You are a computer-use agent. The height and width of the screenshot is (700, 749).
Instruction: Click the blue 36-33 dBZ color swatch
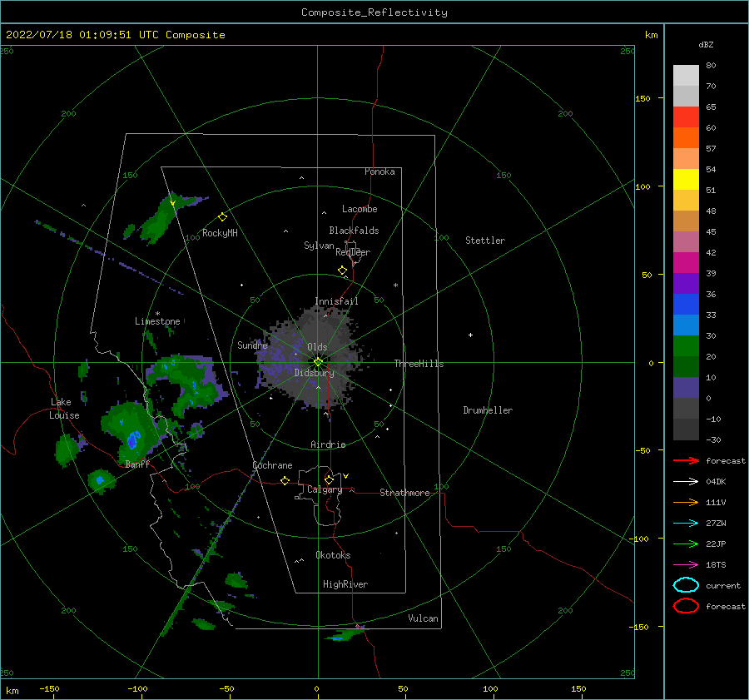pos(686,305)
